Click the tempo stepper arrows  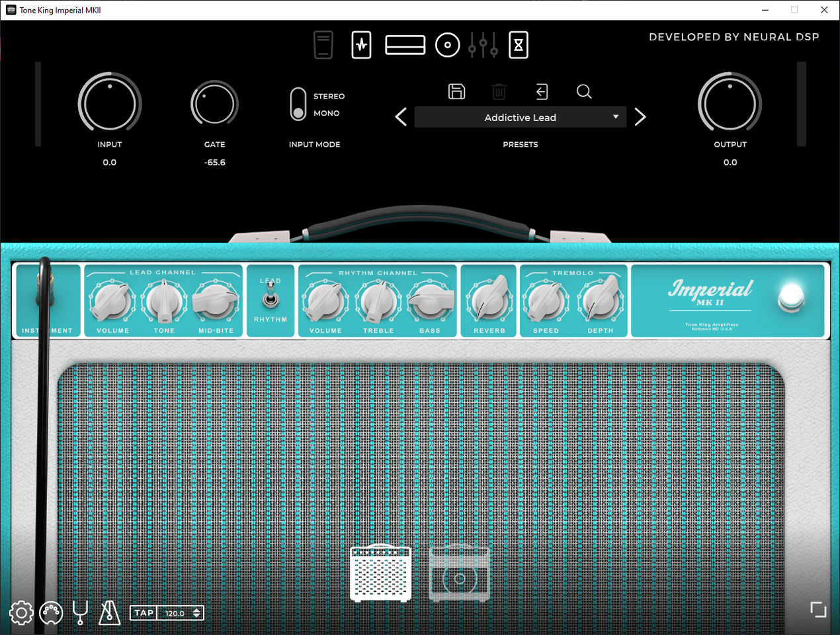[x=196, y=613]
